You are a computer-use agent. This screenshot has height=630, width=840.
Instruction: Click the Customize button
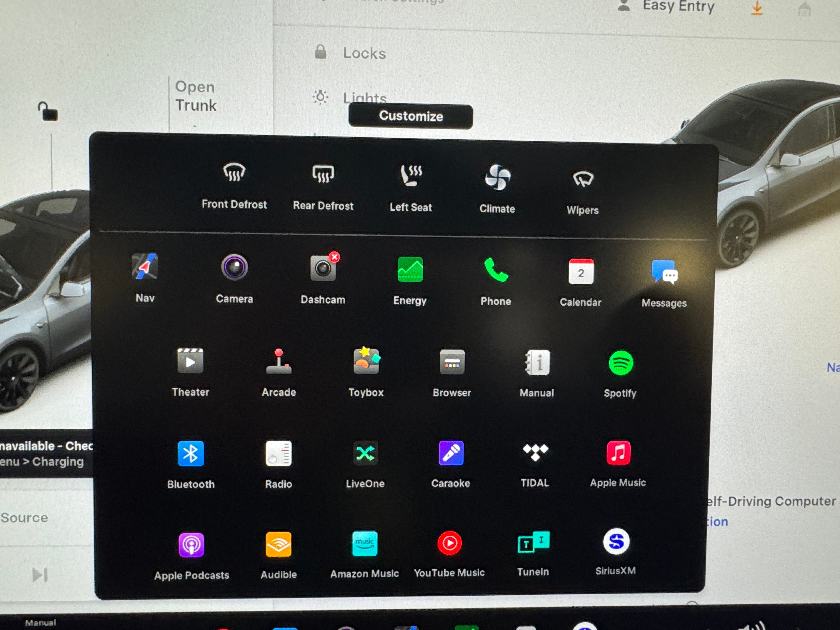[411, 116]
